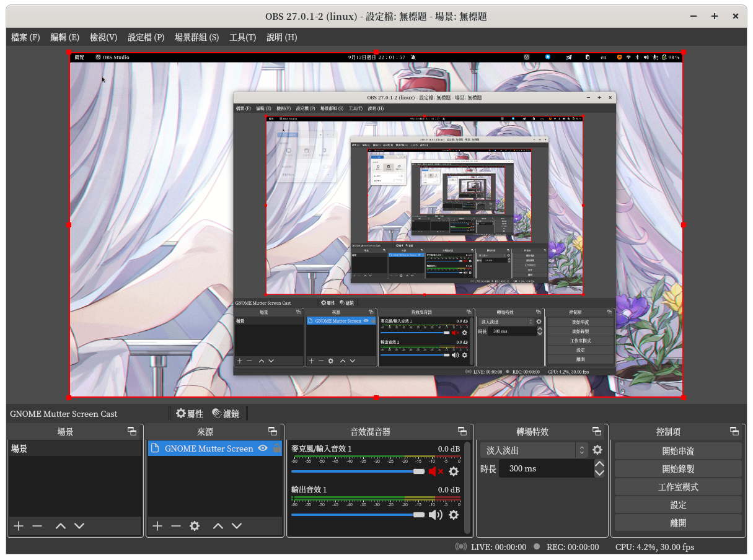Open the 編輯(E) menu
Viewport: 753px width, 560px height.
[x=64, y=37]
